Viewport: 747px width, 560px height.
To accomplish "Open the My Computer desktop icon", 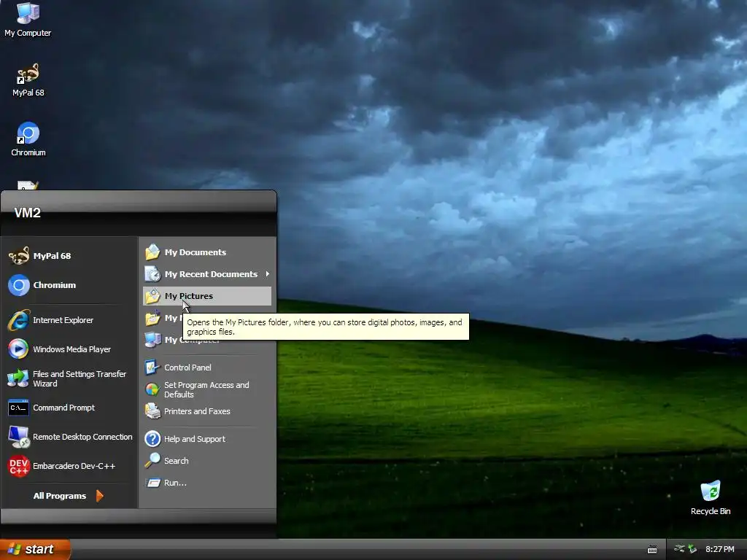I will coord(28,20).
